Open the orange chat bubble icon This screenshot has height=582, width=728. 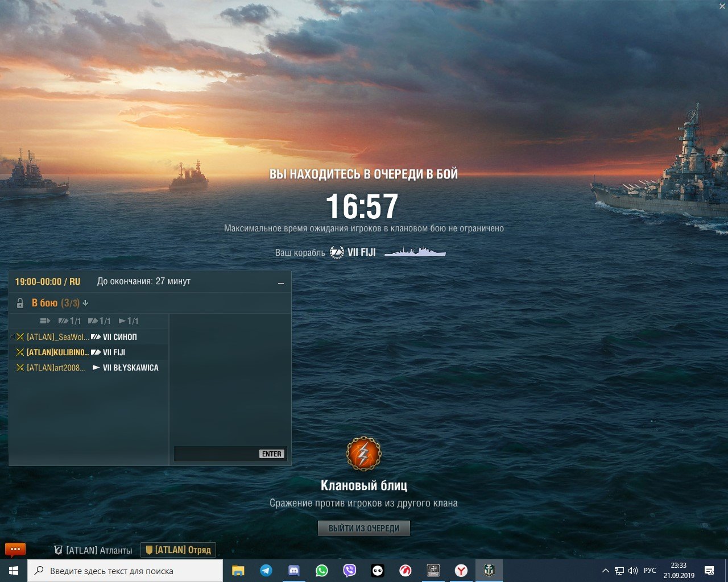[15, 550]
